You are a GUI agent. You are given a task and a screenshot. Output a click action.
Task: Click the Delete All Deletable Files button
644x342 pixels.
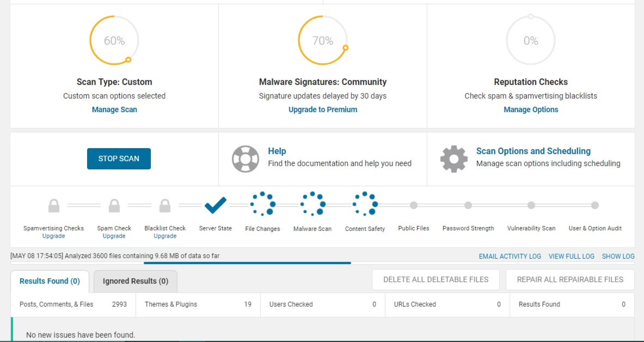[x=436, y=280]
